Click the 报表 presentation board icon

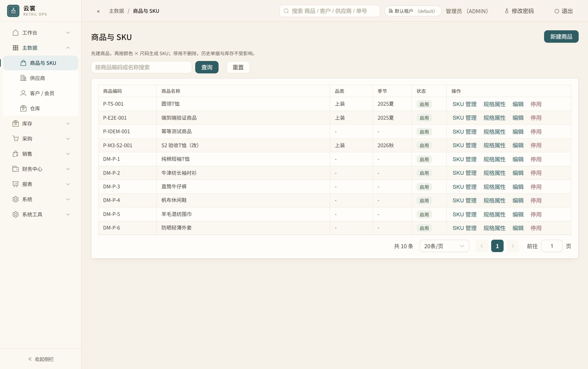(x=15, y=184)
